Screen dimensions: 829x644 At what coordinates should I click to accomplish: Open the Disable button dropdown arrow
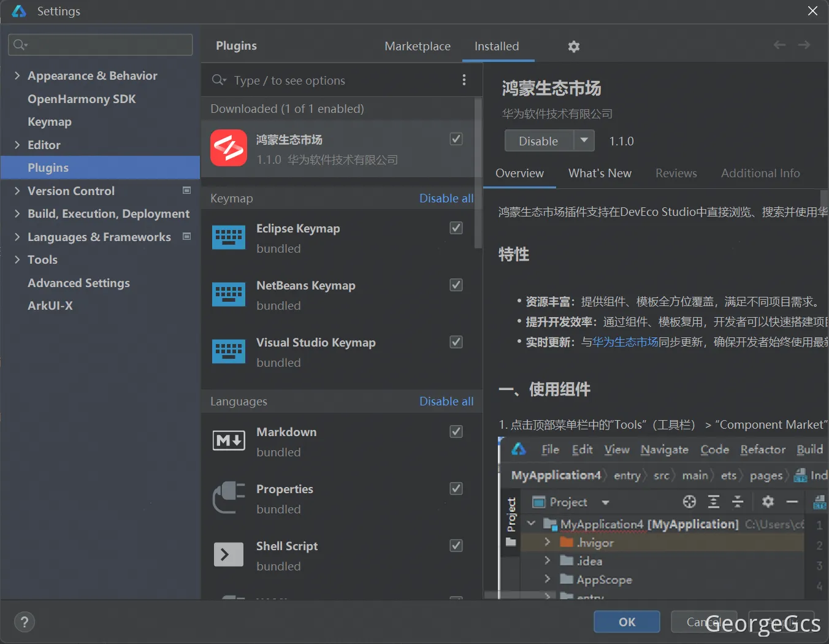point(584,140)
